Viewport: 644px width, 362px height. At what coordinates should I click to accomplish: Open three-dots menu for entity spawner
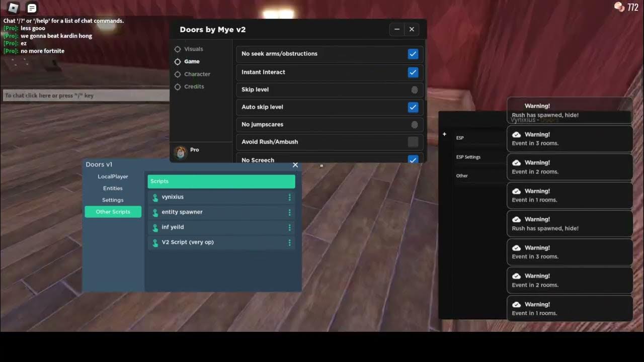[x=289, y=212]
